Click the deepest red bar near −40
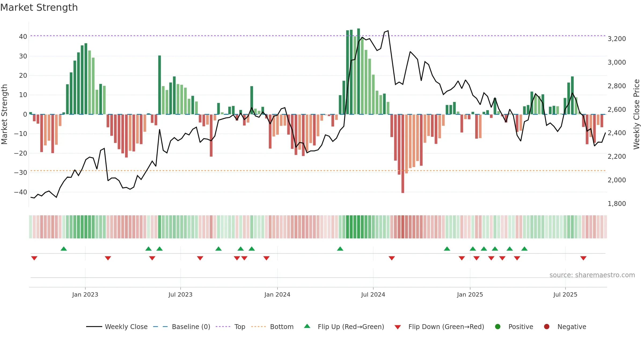Screen dimensions: 644x362 coord(403,154)
